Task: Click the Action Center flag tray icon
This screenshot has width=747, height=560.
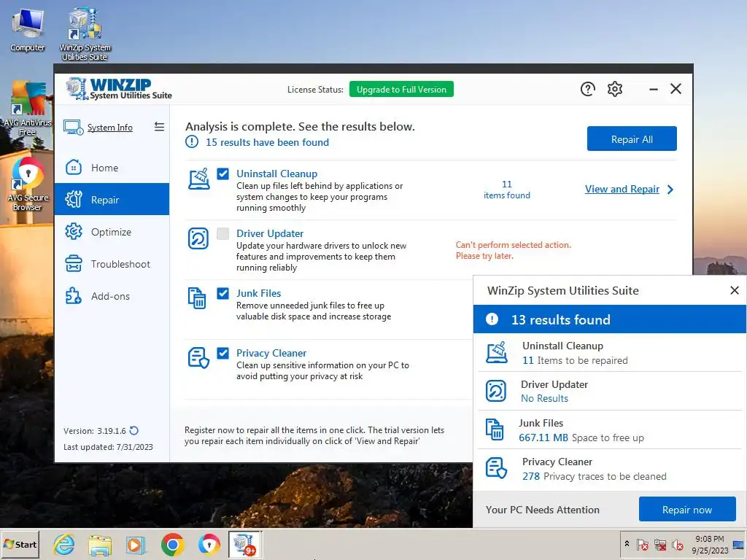Action: (x=642, y=544)
